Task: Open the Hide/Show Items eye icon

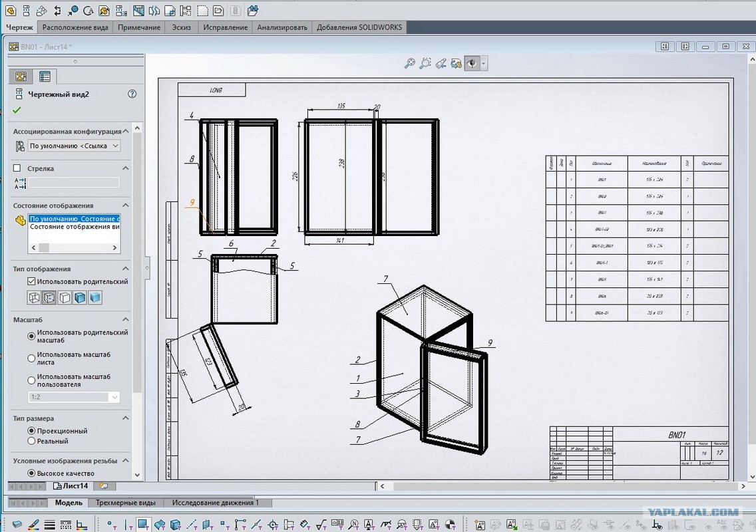Action: coord(472,63)
